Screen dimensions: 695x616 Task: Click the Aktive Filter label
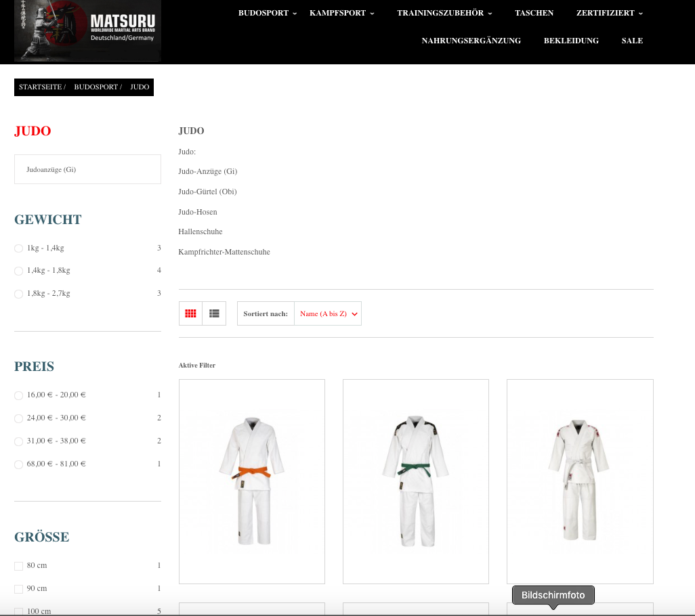coord(197,366)
